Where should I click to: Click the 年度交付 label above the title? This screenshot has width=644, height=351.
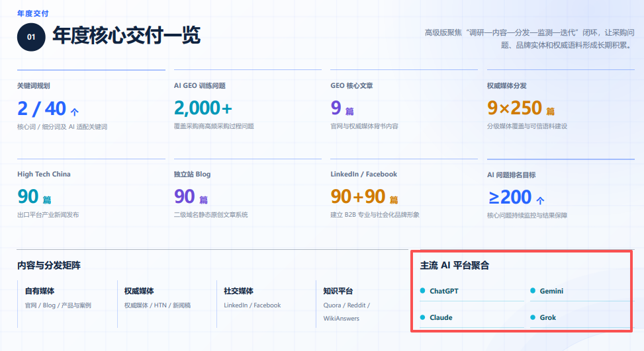tap(33, 13)
